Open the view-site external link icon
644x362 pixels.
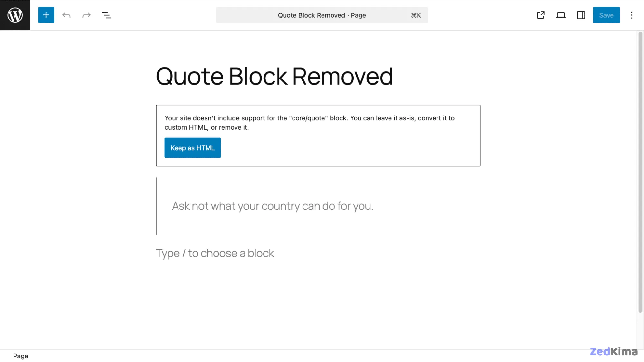[x=541, y=15]
